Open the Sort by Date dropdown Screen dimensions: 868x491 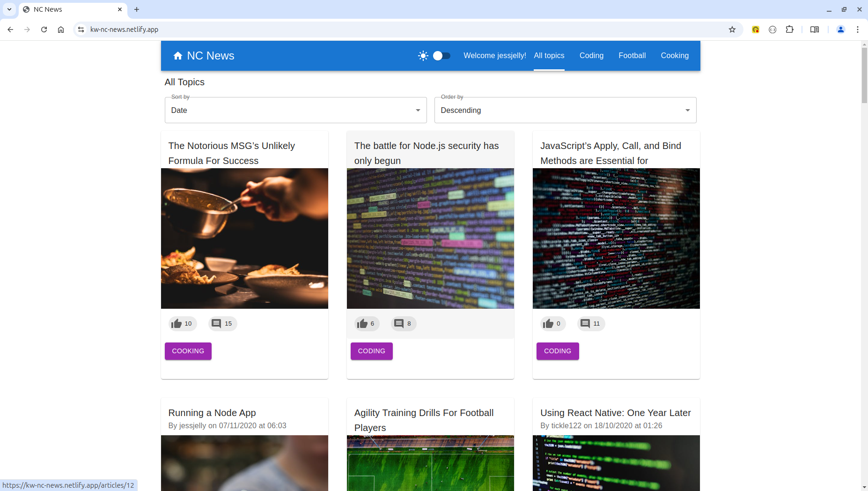pyautogui.click(x=295, y=110)
